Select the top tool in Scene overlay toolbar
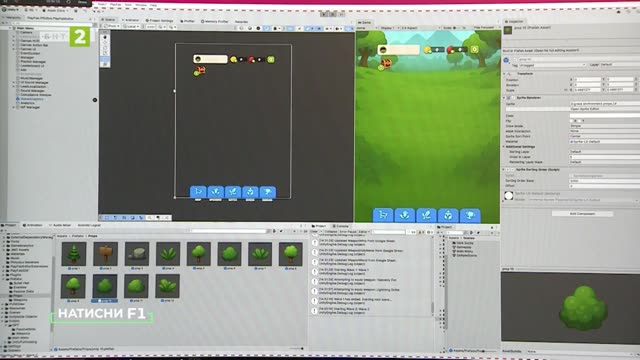This screenshot has width=640, height=360. (x=105, y=37)
